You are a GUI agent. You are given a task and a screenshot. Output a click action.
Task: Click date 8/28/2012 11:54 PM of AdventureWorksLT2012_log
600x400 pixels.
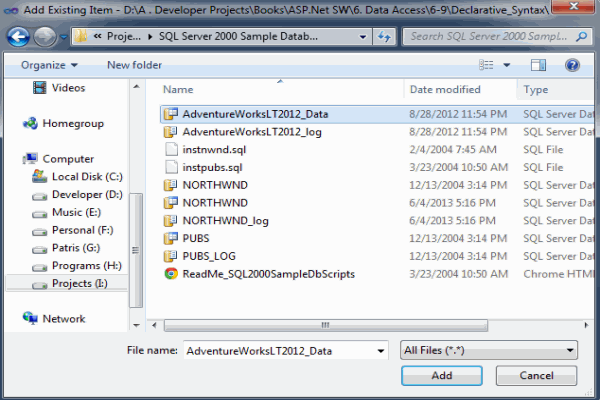458,132
